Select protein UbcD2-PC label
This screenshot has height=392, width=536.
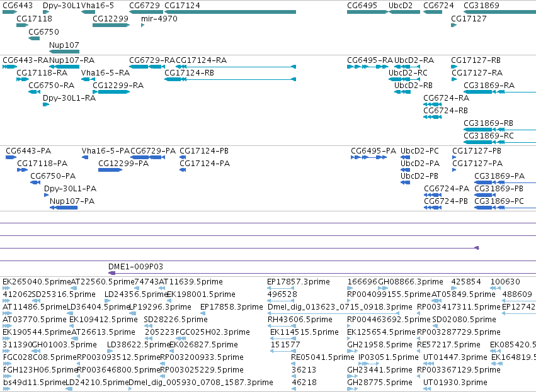tap(419, 151)
